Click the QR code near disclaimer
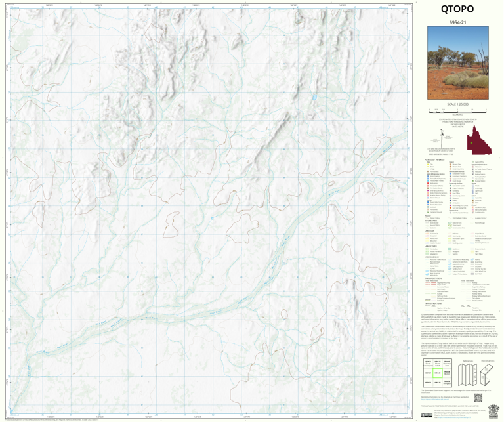This screenshot has height=422, width=504. pos(478,398)
